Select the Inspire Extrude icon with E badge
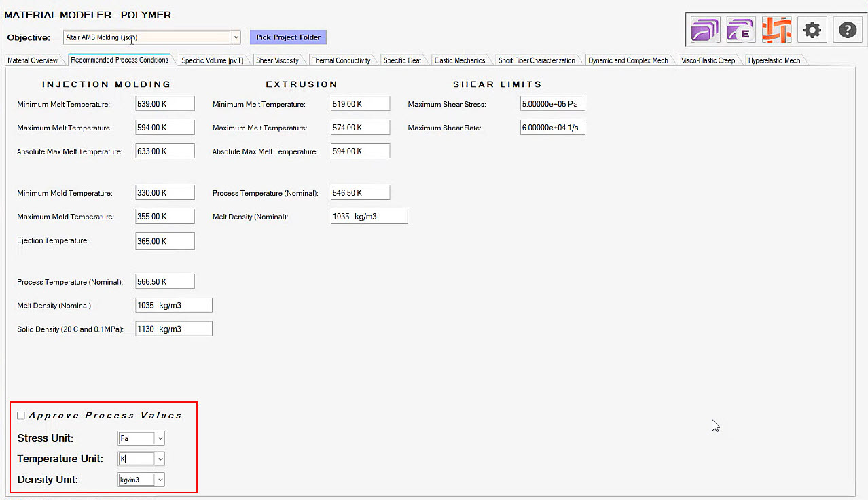 [x=740, y=30]
